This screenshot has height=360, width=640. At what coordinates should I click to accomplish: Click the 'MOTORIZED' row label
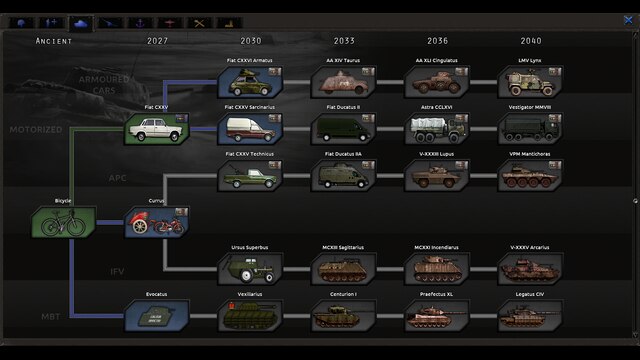[x=36, y=130]
